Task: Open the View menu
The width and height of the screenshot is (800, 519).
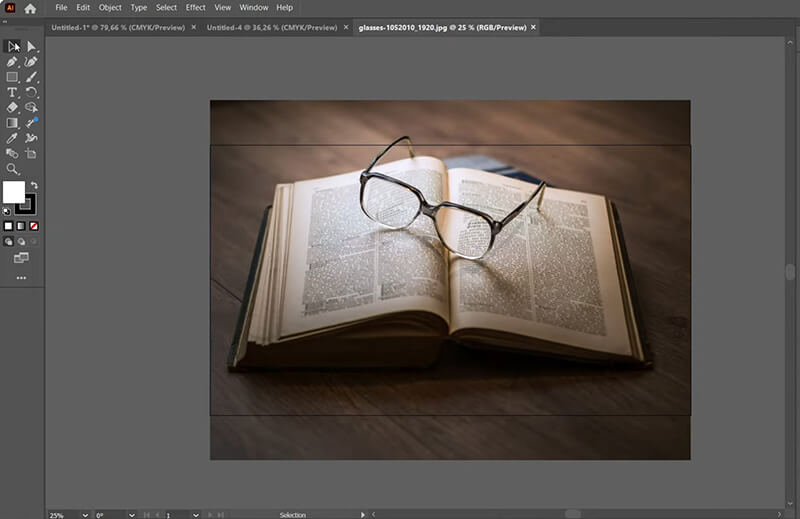Action: pos(222,8)
